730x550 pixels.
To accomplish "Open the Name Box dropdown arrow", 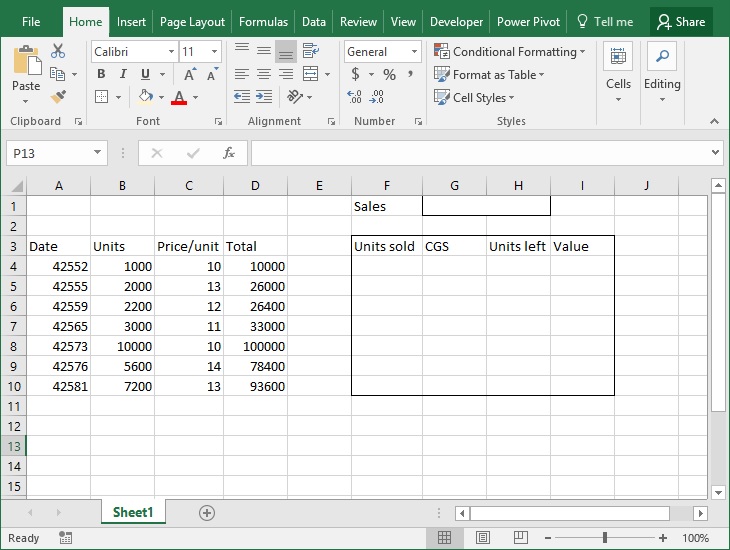I will 97,153.
